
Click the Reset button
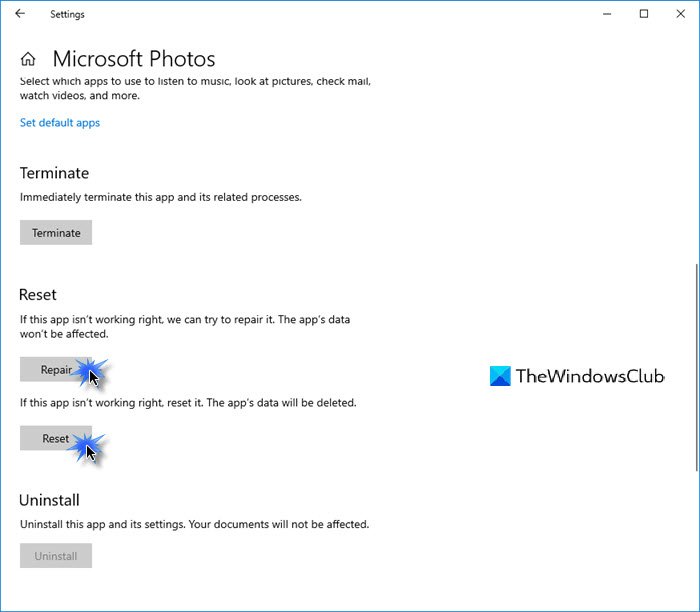tap(56, 438)
